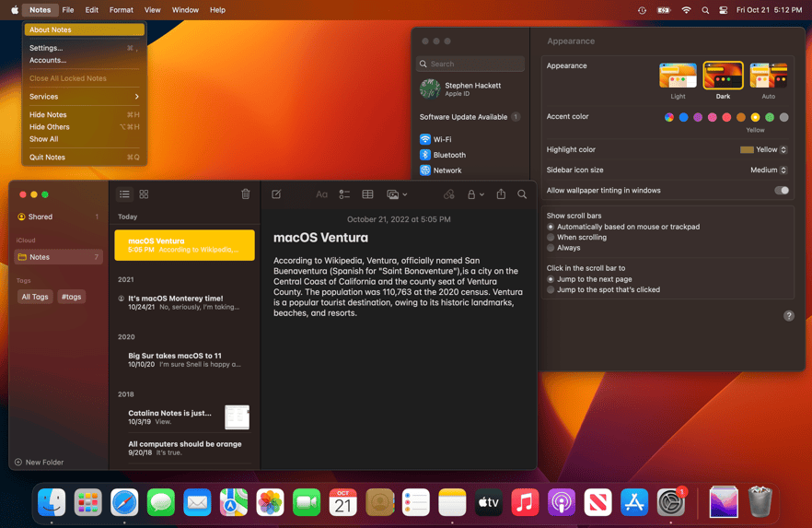Image resolution: width=812 pixels, height=528 pixels.
Task: Select 'When scrolling' scroll bar option
Action: pyautogui.click(x=551, y=238)
